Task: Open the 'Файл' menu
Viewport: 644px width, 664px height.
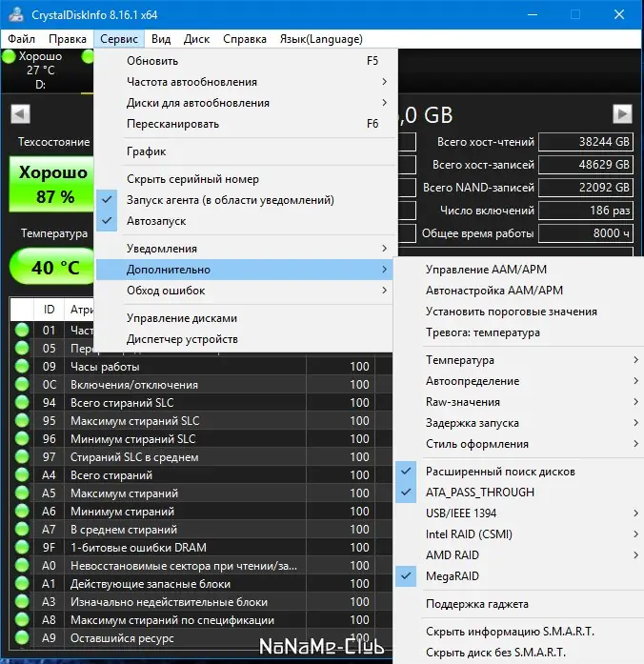Action: (x=21, y=39)
